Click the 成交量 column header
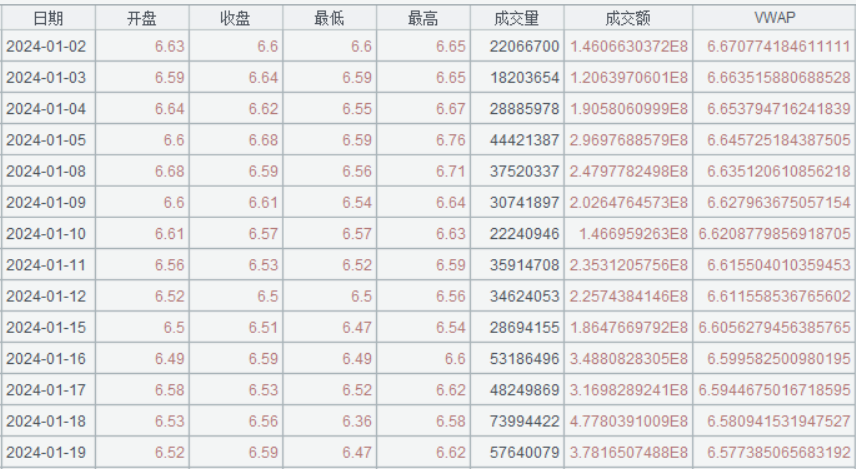This screenshot has height=469, width=856. click(517, 19)
